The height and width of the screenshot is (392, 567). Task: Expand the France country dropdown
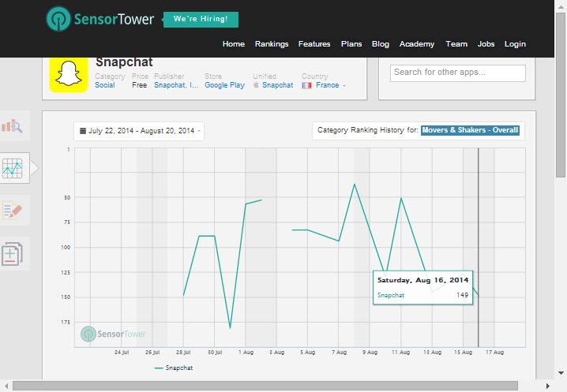point(331,85)
